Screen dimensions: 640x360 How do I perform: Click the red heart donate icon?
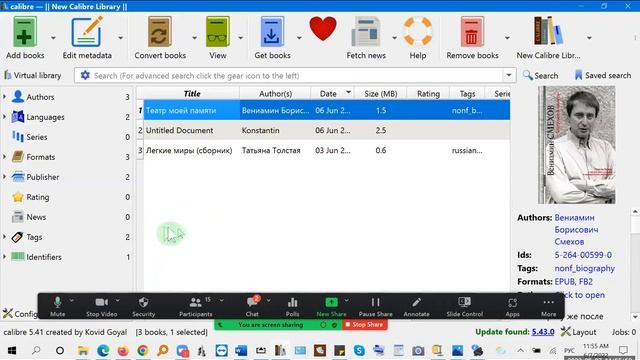click(323, 29)
